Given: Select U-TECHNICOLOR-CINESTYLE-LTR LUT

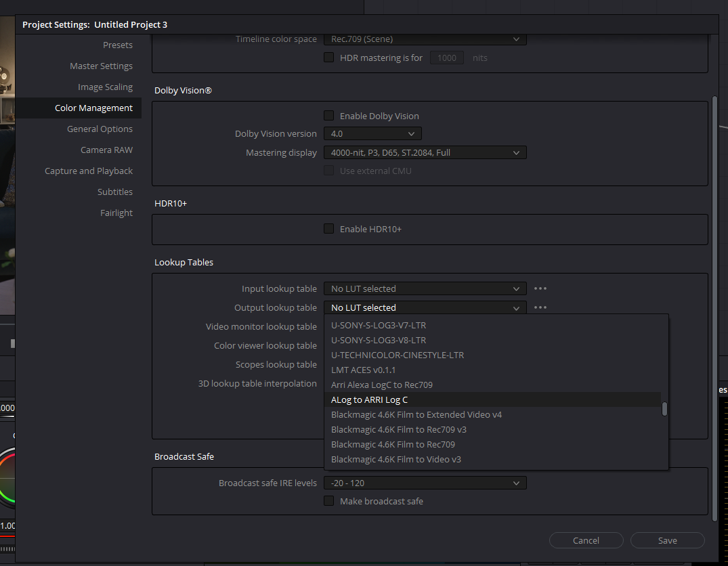Looking at the screenshot, I should 492,355.
